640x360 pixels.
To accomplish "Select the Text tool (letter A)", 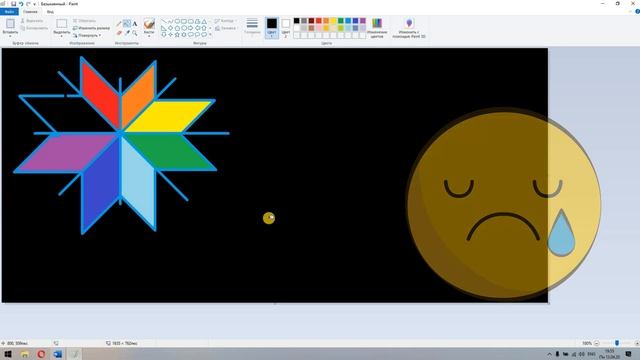I will click(134, 24).
